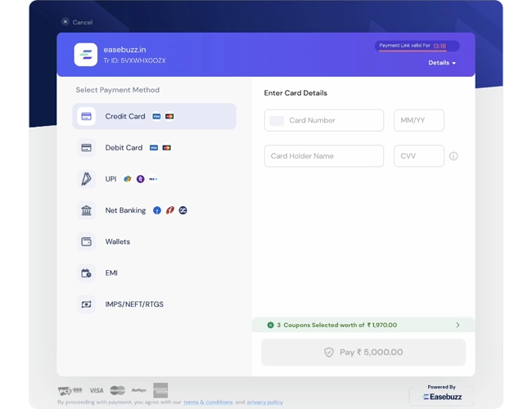Image resolution: width=532 pixels, height=409 pixels.
Task: Click the Enter Card Details heading
Action: (295, 93)
